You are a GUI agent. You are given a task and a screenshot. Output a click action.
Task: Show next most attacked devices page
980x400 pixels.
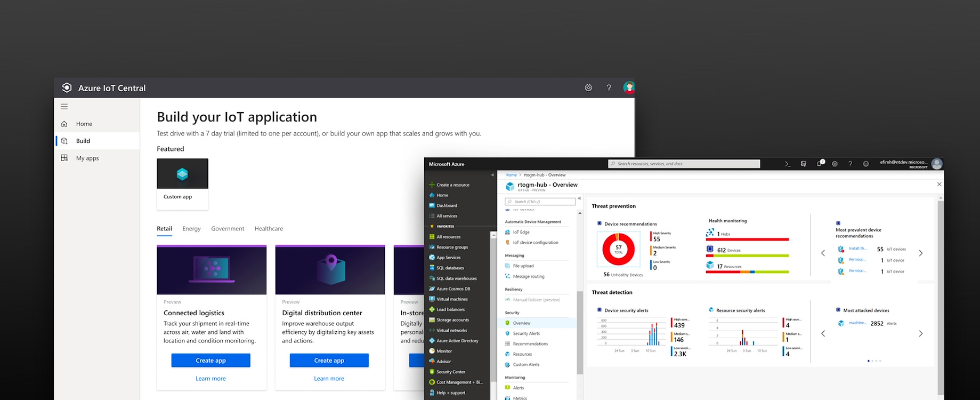pyautogui.click(x=921, y=334)
